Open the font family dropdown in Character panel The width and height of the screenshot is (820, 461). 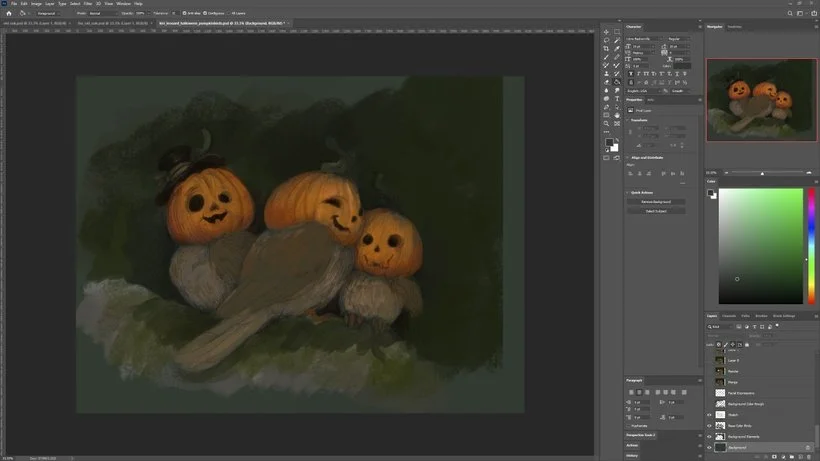point(643,39)
